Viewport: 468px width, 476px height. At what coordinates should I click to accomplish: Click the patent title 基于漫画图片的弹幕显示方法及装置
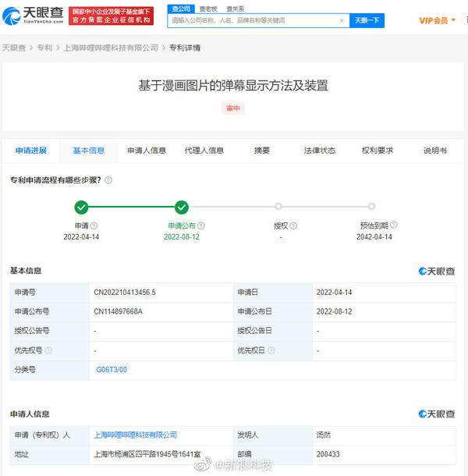233,85
